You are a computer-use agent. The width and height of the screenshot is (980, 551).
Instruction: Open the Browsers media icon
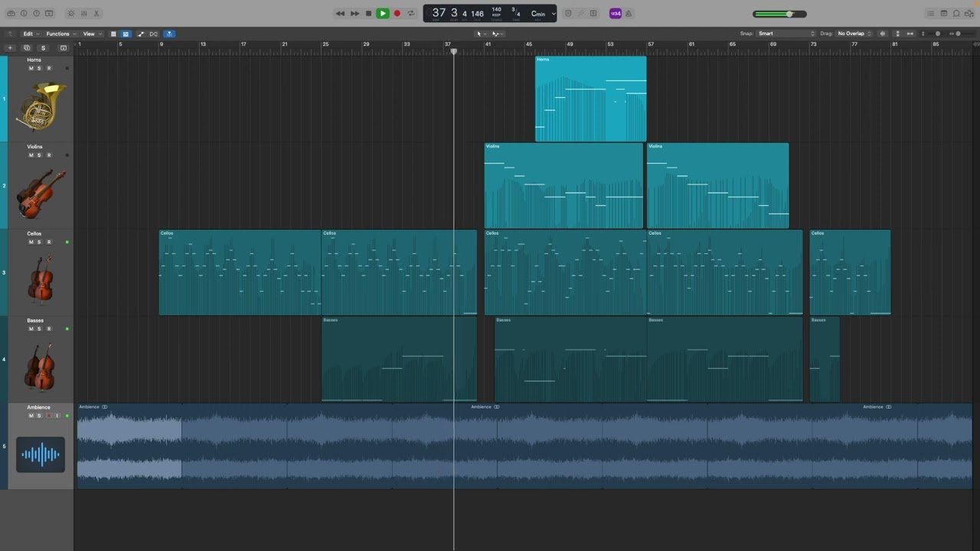coord(969,14)
